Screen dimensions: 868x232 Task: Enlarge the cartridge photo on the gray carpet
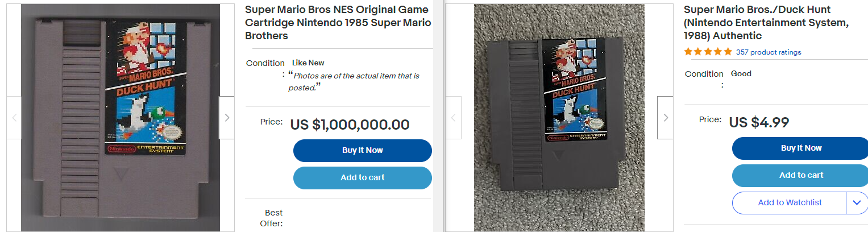pos(558,118)
